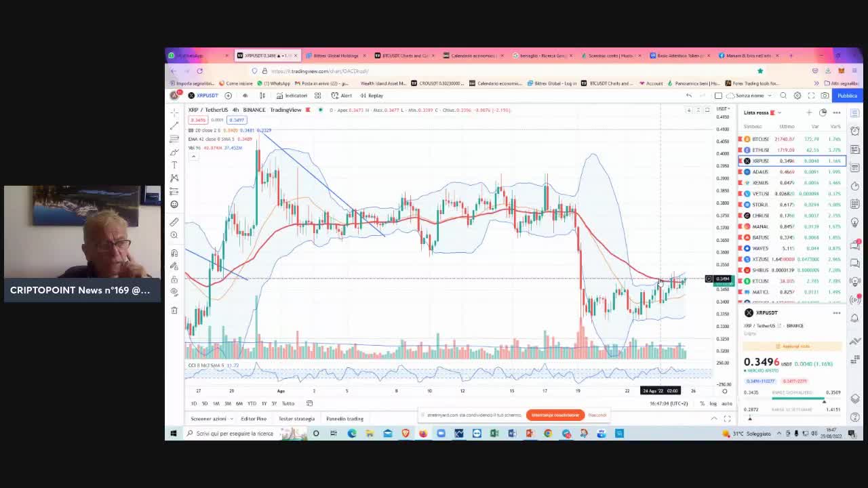Take a chart snapshot camera icon
Screen dimensions: 868x488
pyautogui.click(x=825, y=96)
